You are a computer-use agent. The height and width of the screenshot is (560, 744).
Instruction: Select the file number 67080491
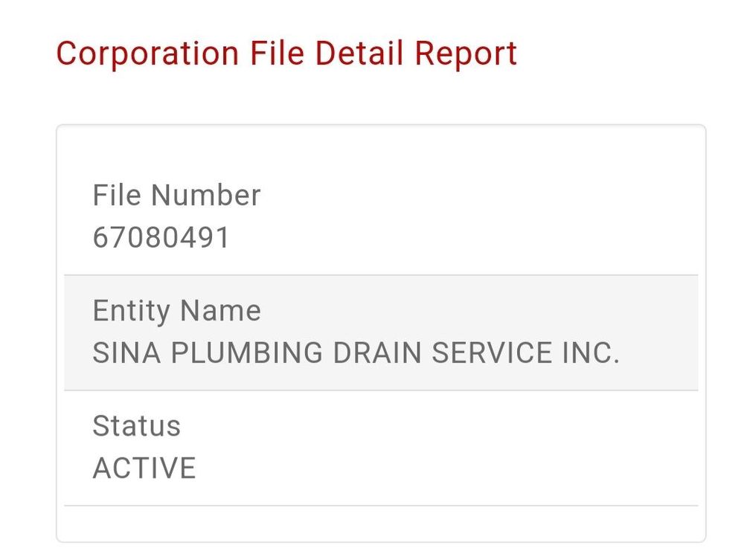click(x=161, y=238)
